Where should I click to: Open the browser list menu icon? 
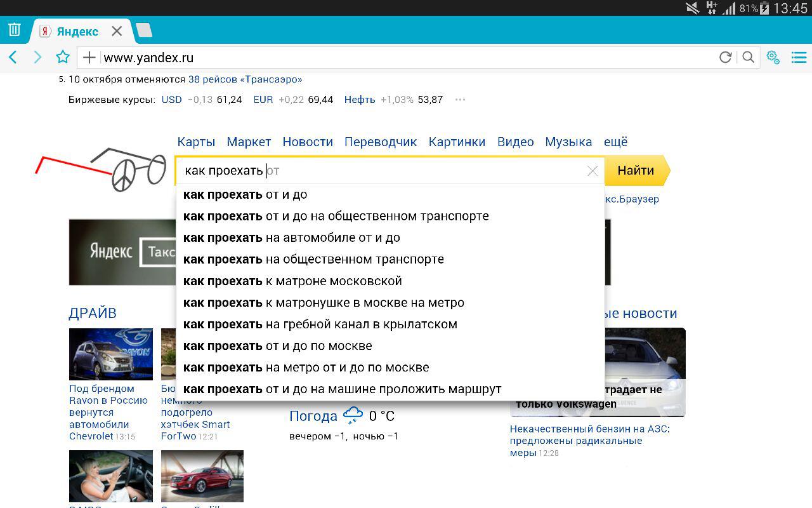coord(799,58)
